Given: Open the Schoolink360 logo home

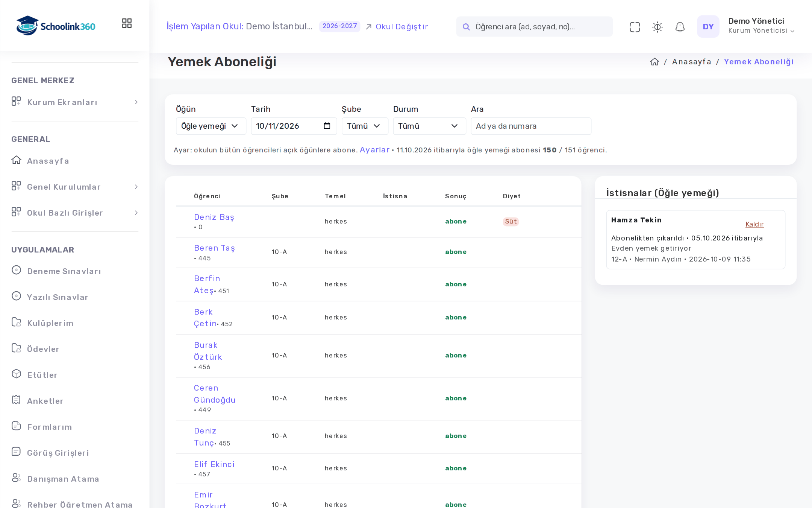Looking at the screenshot, I should tap(56, 26).
